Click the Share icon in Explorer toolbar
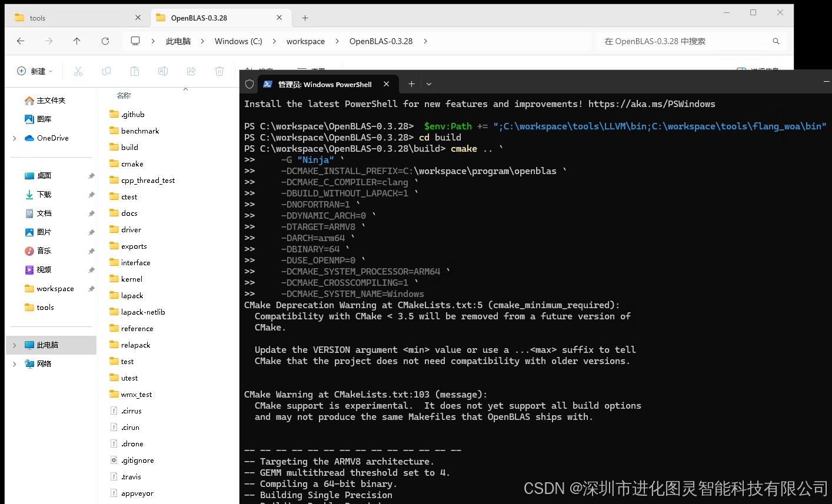 pos(191,71)
